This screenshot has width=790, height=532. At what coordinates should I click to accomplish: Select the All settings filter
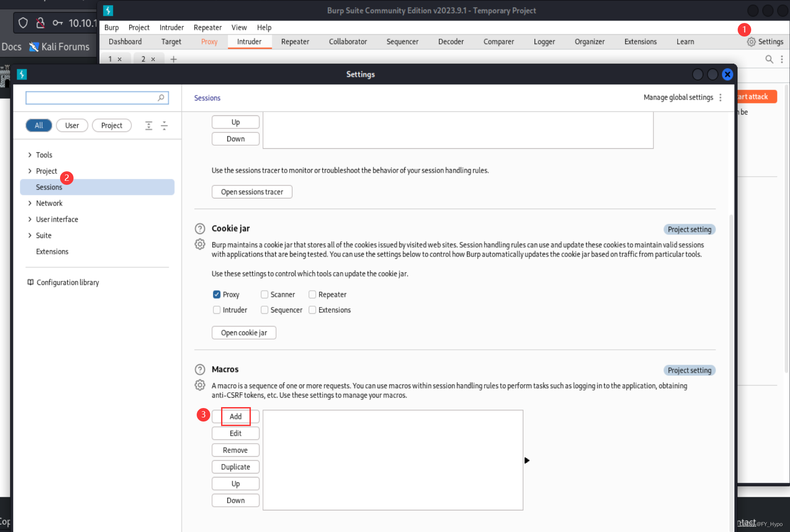39,125
